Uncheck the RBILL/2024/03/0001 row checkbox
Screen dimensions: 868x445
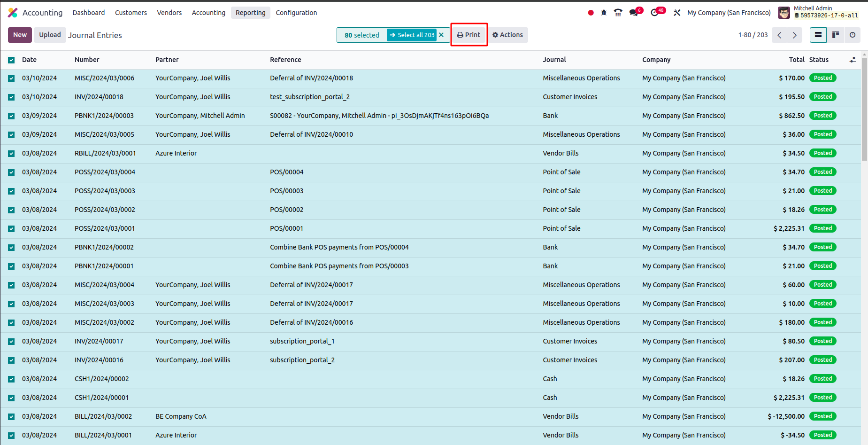(11, 154)
